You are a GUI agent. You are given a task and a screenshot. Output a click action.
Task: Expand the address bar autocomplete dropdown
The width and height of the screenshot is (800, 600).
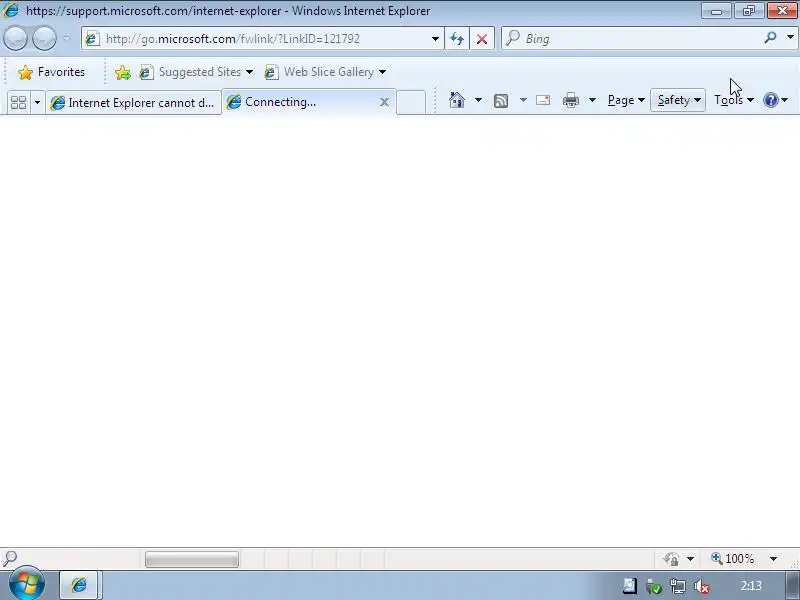(x=435, y=39)
